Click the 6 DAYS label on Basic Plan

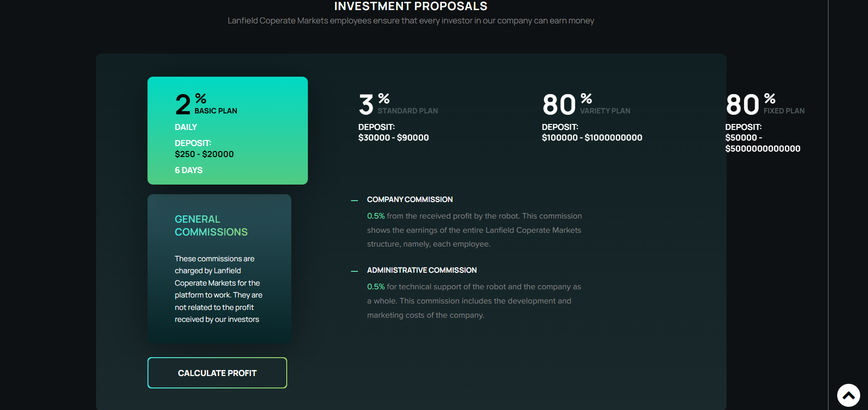pos(188,170)
